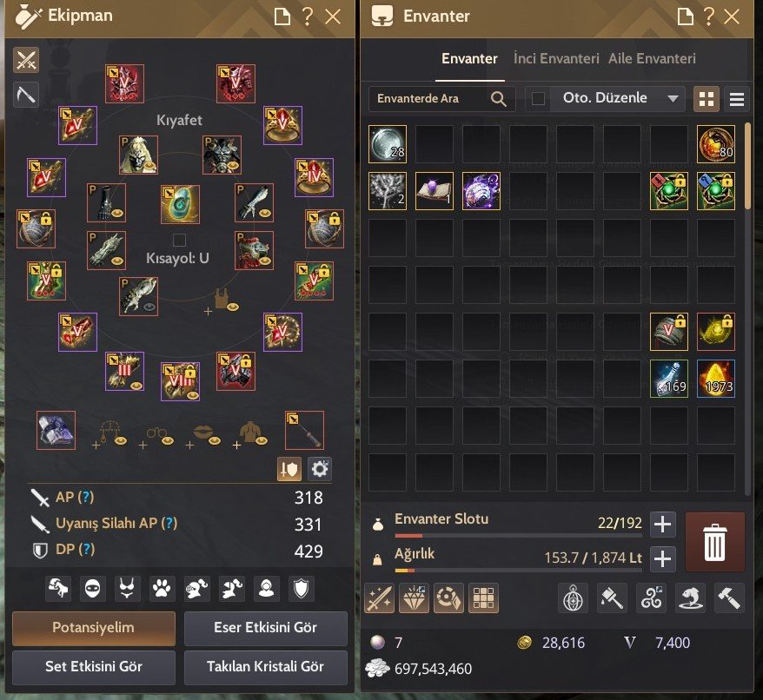Click the trash can delete icon
This screenshot has width=763, height=700.
coord(714,542)
